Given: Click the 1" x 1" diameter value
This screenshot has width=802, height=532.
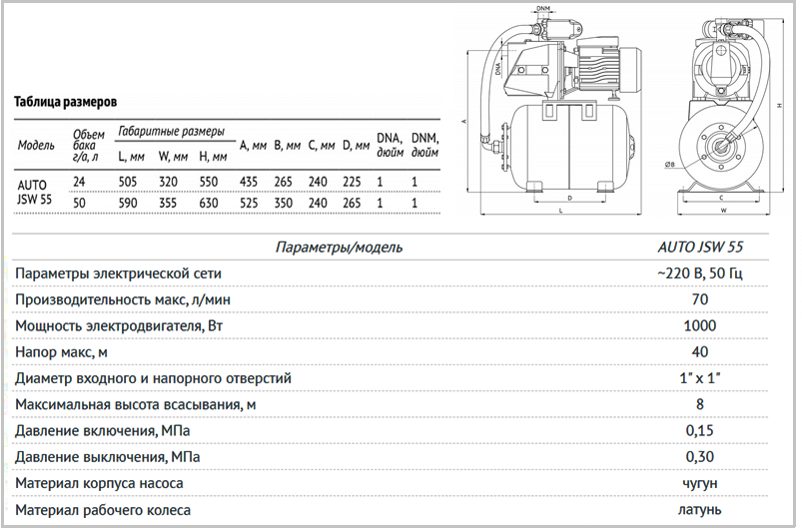Looking at the screenshot, I should click(x=700, y=378).
